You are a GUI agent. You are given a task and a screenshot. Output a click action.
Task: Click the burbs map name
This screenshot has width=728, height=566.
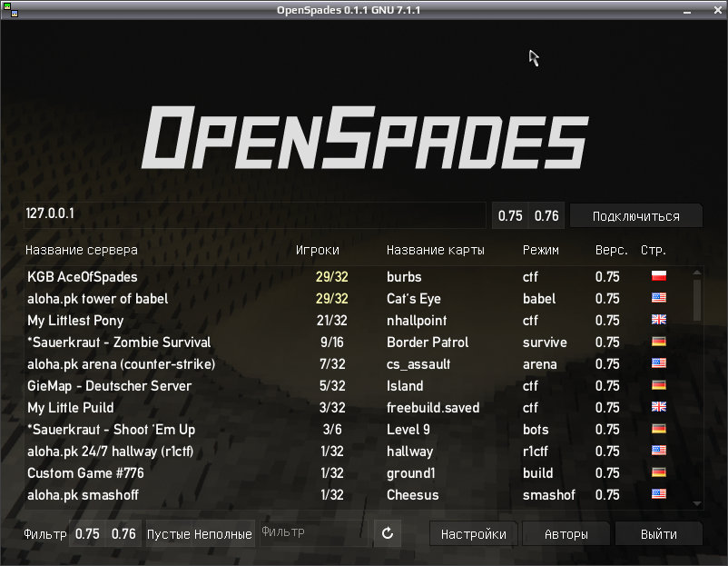[x=404, y=277]
